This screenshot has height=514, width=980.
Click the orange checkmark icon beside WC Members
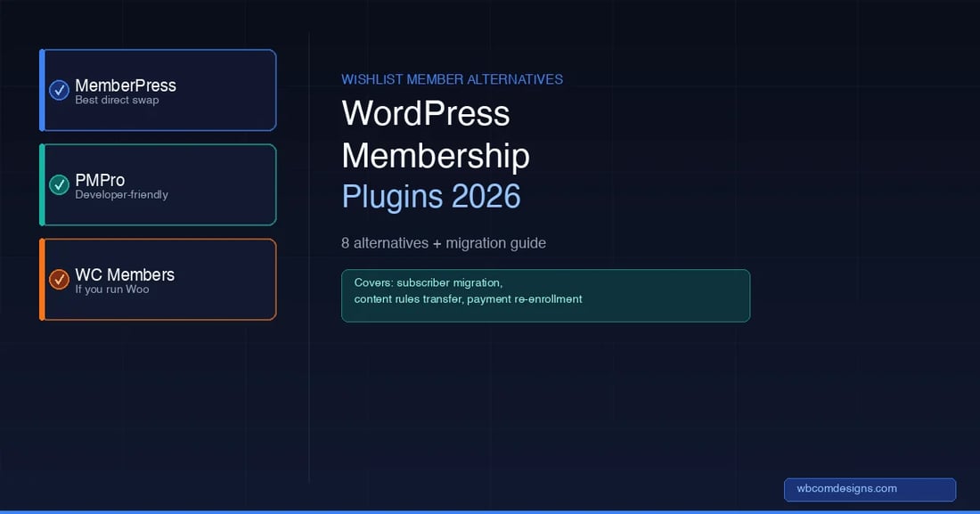point(60,279)
